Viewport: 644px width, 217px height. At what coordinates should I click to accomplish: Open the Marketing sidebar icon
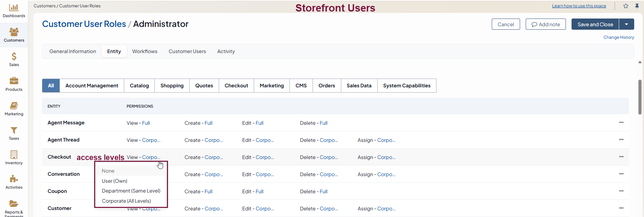pos(14,106)
